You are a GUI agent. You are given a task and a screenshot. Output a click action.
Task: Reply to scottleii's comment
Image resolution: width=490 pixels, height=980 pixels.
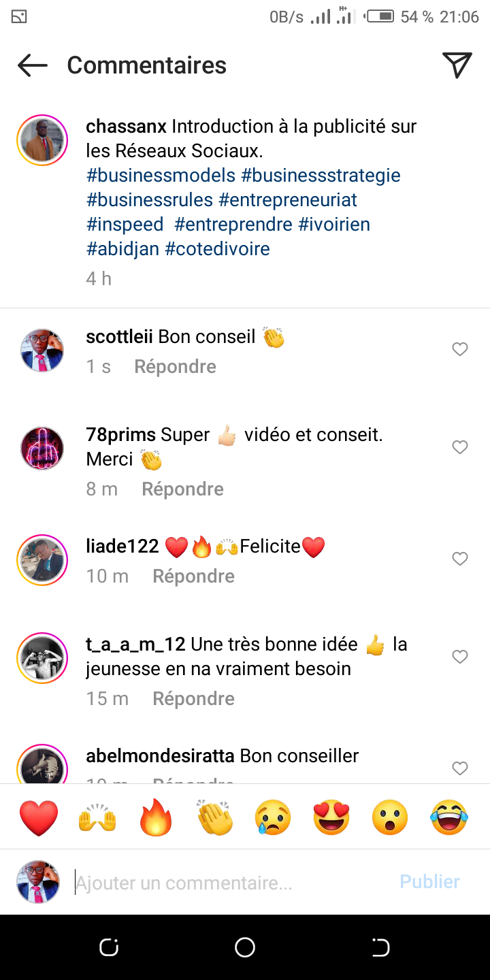(175, 367)
